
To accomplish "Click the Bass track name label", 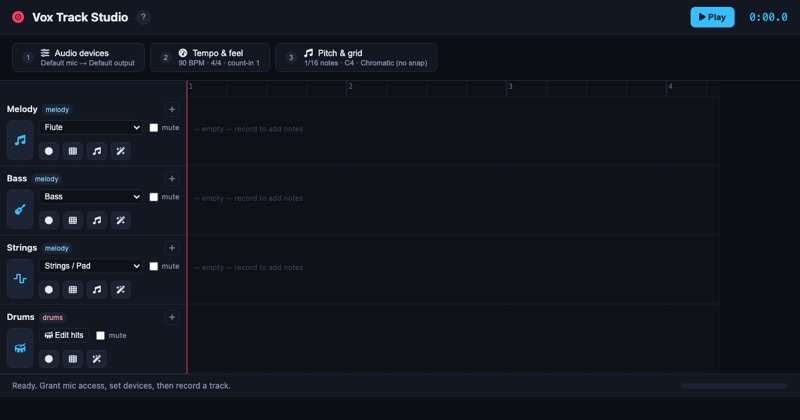I will [x=17, y=179].
